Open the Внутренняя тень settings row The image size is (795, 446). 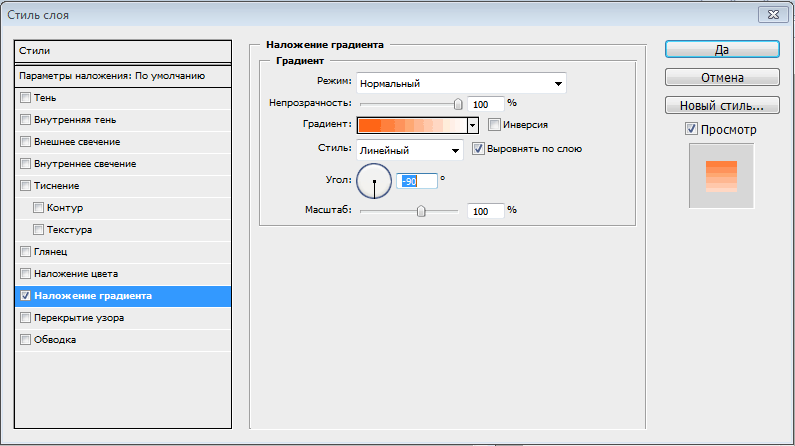tap(123, 120)
